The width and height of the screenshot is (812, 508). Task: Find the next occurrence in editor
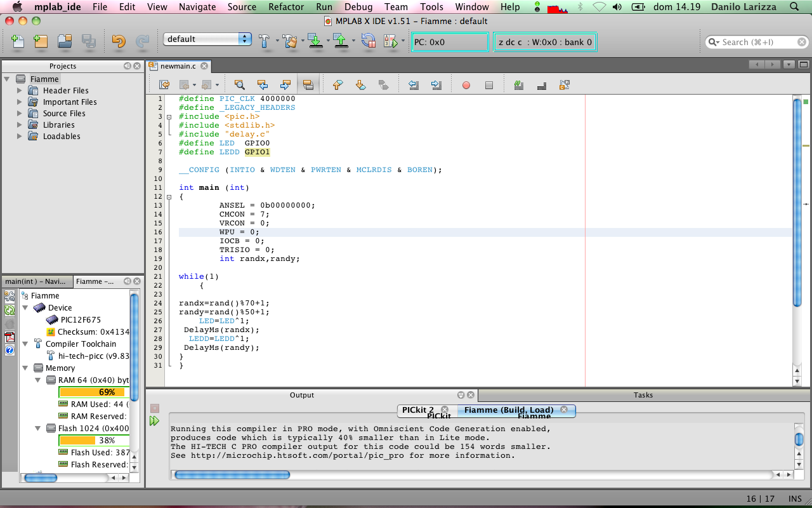pos(285,84)
